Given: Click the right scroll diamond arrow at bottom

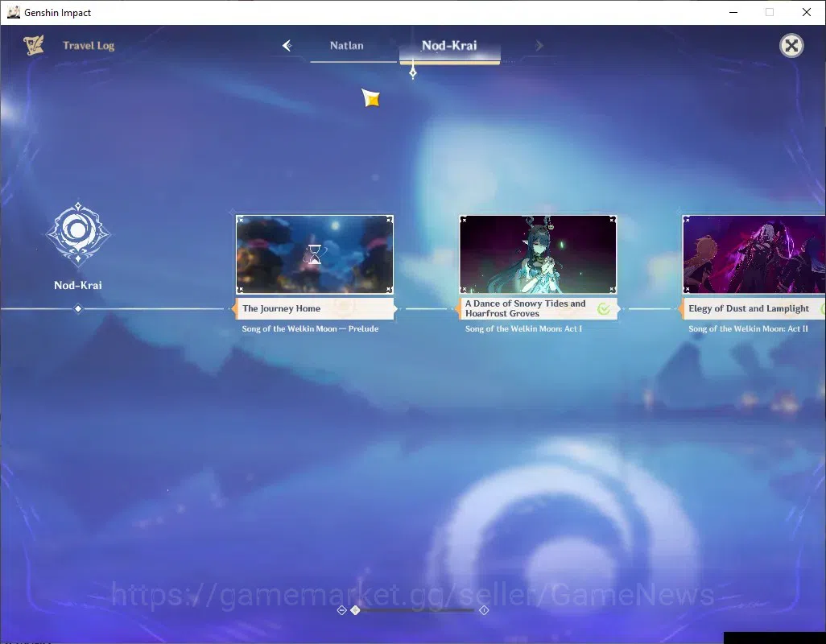Looking at the screenshot, I should click(x=484, y=610).
